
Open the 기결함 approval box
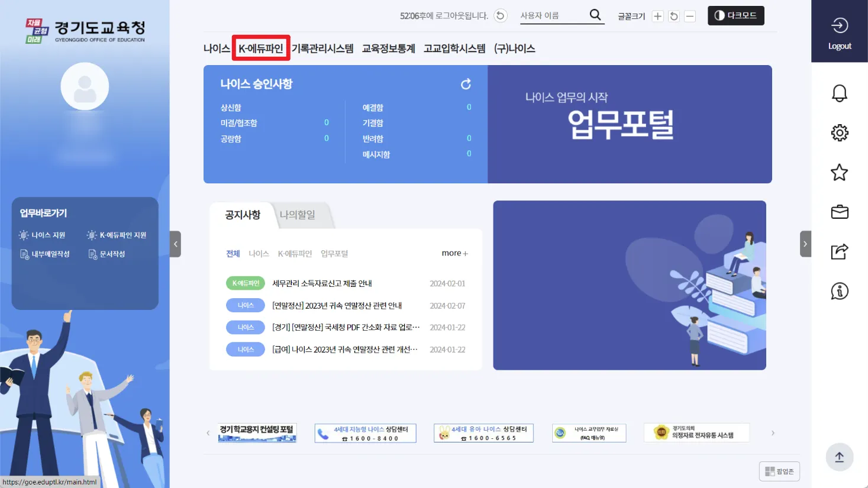click(373, 123)
